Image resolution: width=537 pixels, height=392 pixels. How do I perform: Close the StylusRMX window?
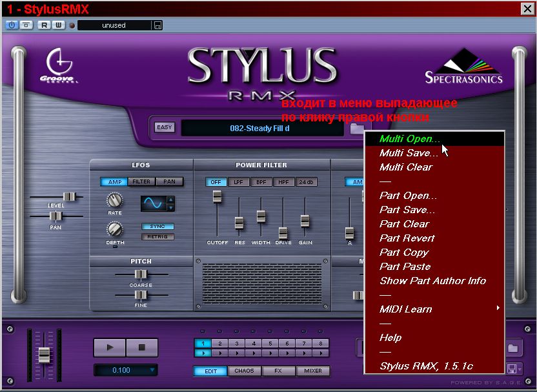pos(527,8)
